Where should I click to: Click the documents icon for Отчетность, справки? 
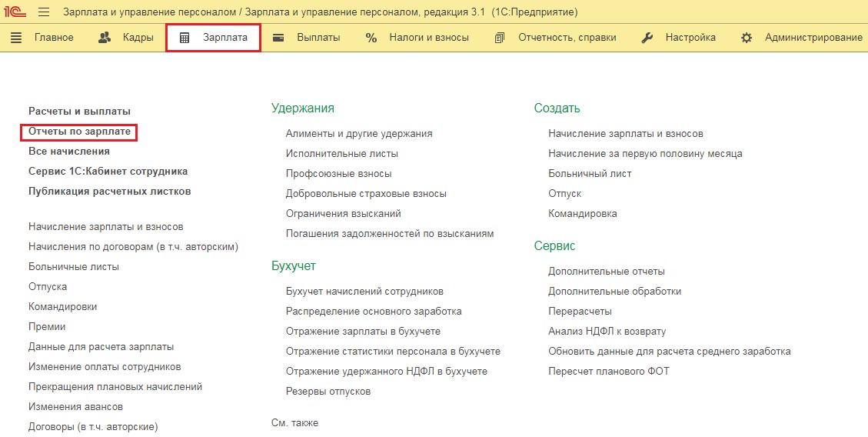pos(499,38)
